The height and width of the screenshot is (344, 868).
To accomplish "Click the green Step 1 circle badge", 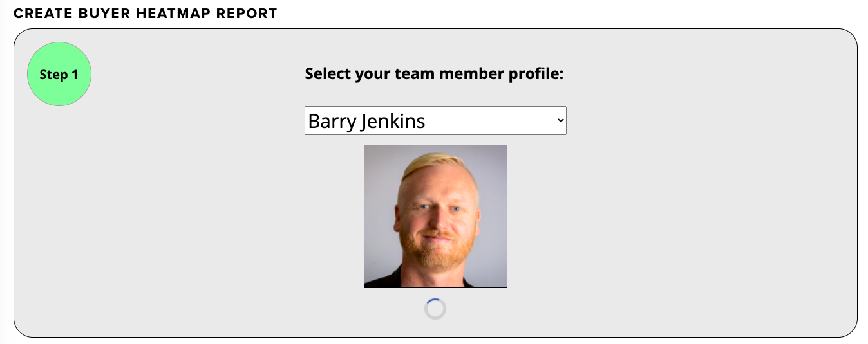I will coord(59,74).
